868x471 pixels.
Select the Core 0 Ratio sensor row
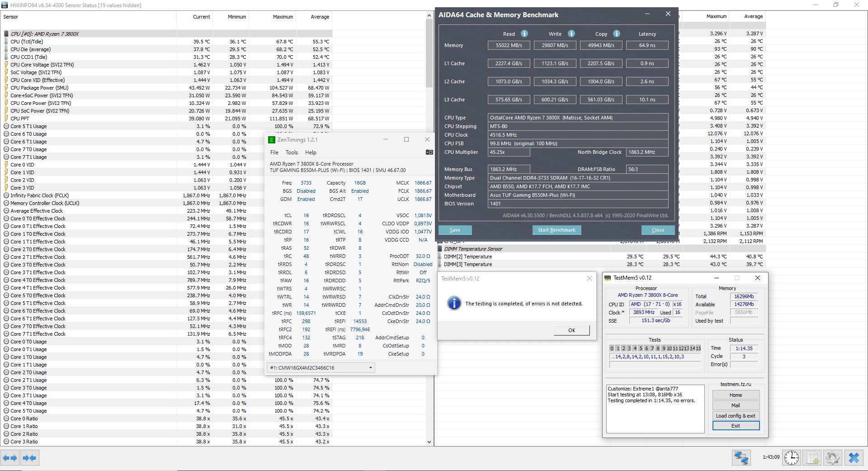coord(166,419)
